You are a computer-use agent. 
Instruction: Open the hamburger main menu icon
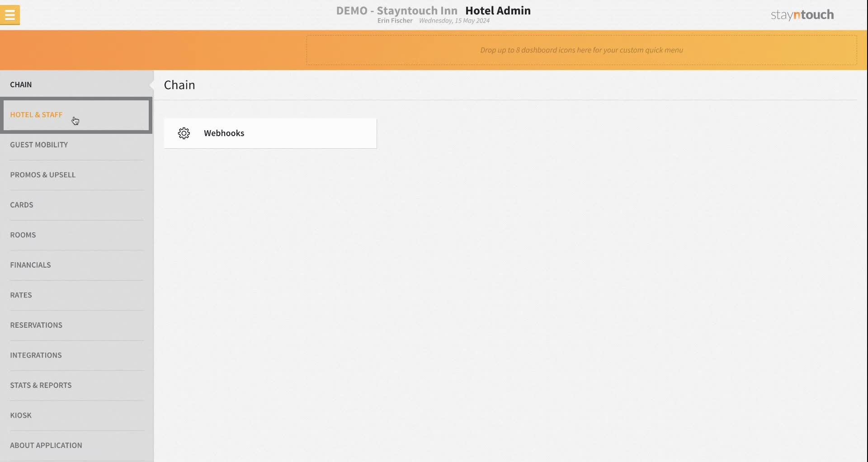click(10, 15)
